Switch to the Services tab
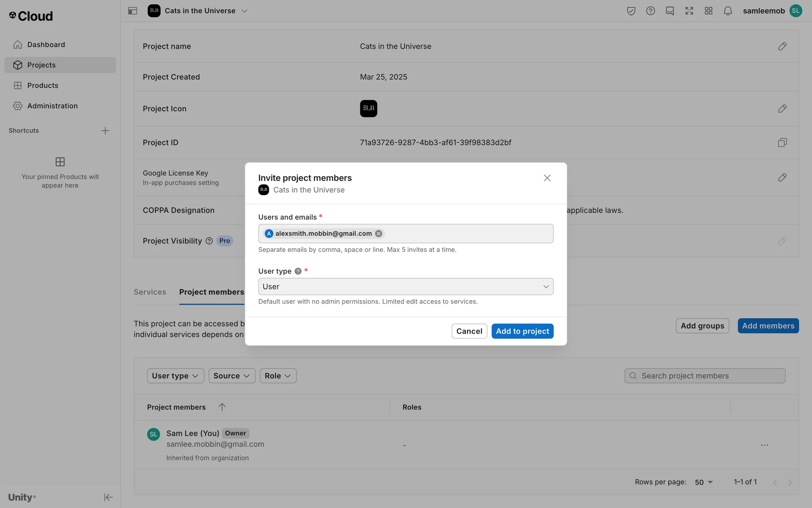812x508 pixels. coord(150,292)
